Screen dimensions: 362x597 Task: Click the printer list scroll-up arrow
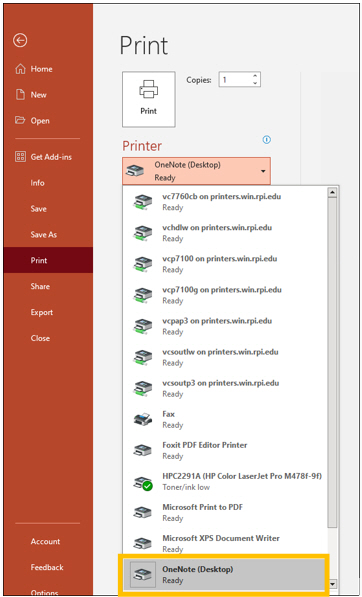tap(333, 192)
